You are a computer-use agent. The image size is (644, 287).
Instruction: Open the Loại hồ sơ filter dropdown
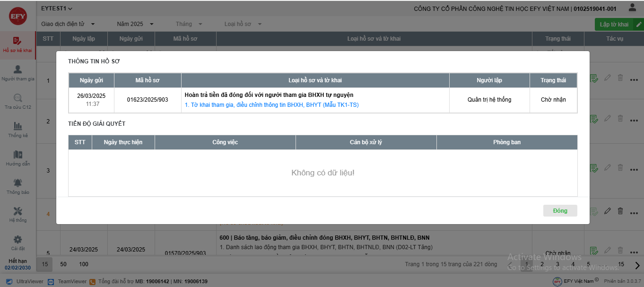click(243, 24)
